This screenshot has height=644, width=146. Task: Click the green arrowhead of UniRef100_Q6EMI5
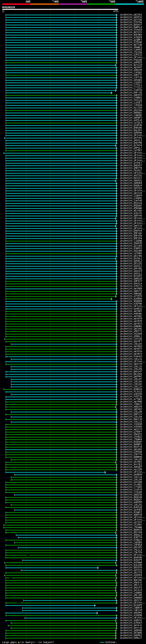click(117, 95)
